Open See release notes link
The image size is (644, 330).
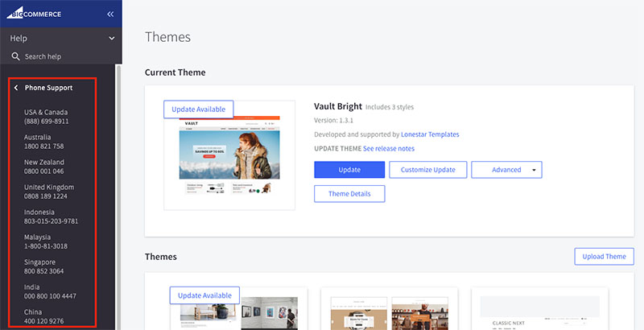click(x=389, y=149)
